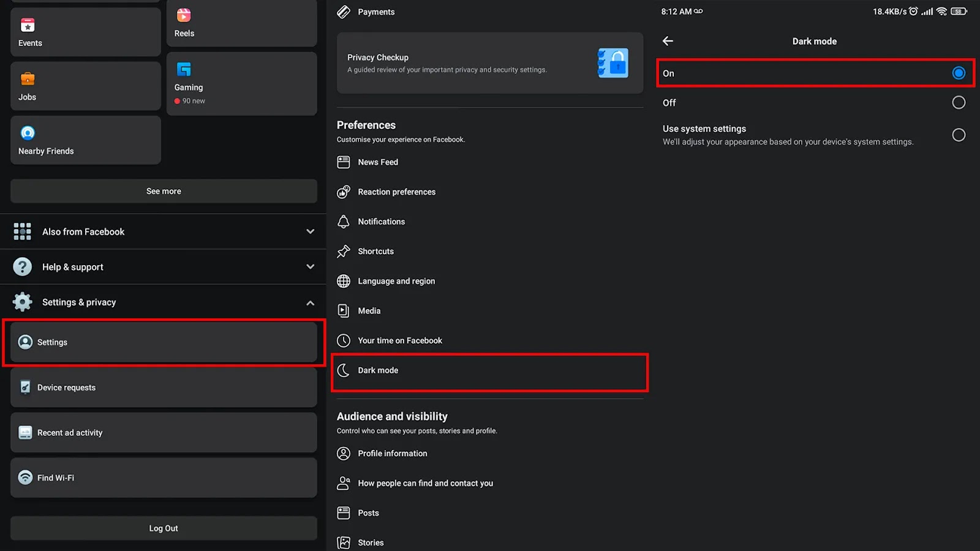Click the Stories label text

(371, 543)
